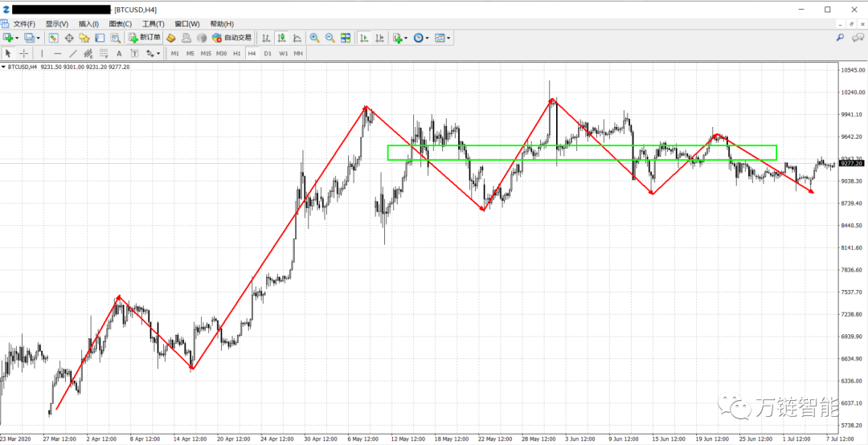
Task: Expand the new chart dropdown arrow
Action: (17, 38)
